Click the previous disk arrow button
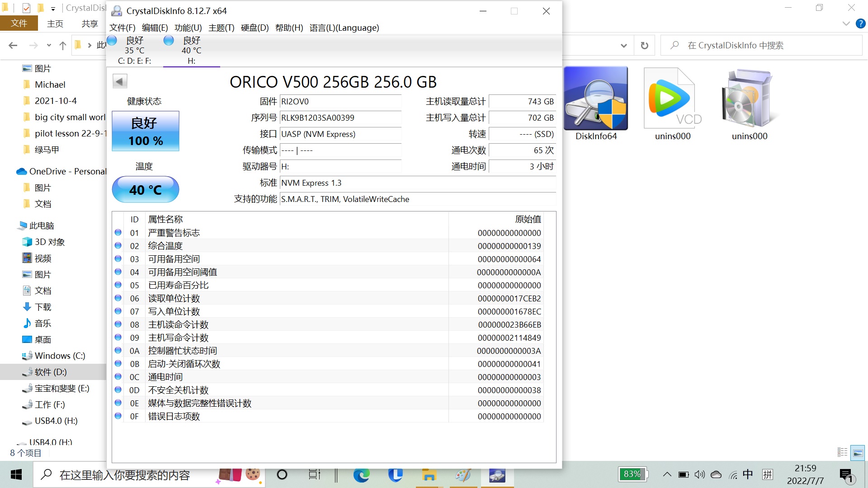868x488 pixels. click(120, 81)
